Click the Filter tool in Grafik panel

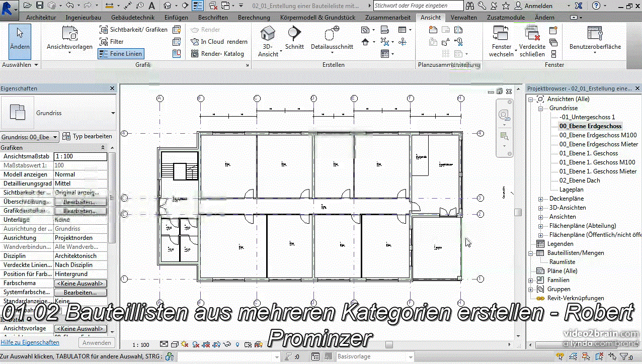click(x=112, y=42)
